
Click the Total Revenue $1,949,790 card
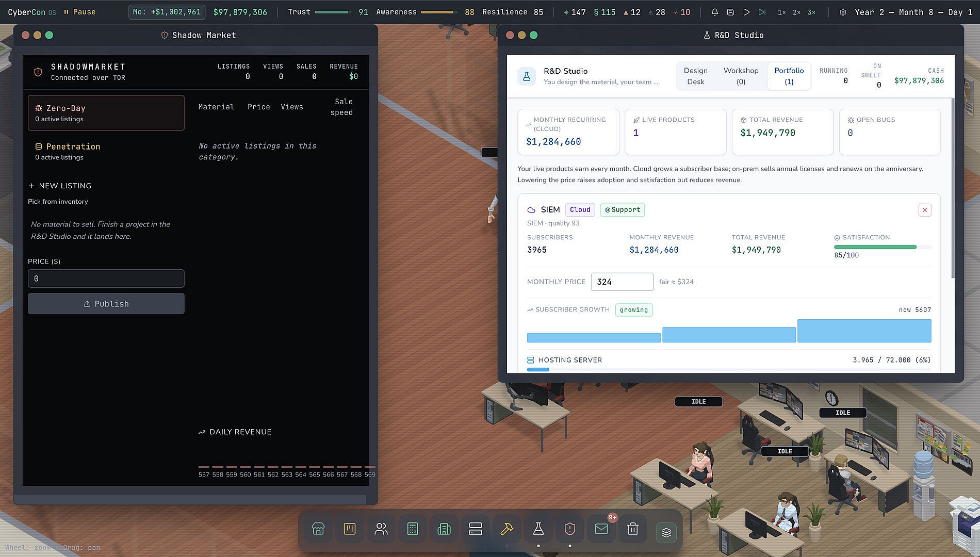(x=782, y=132)
